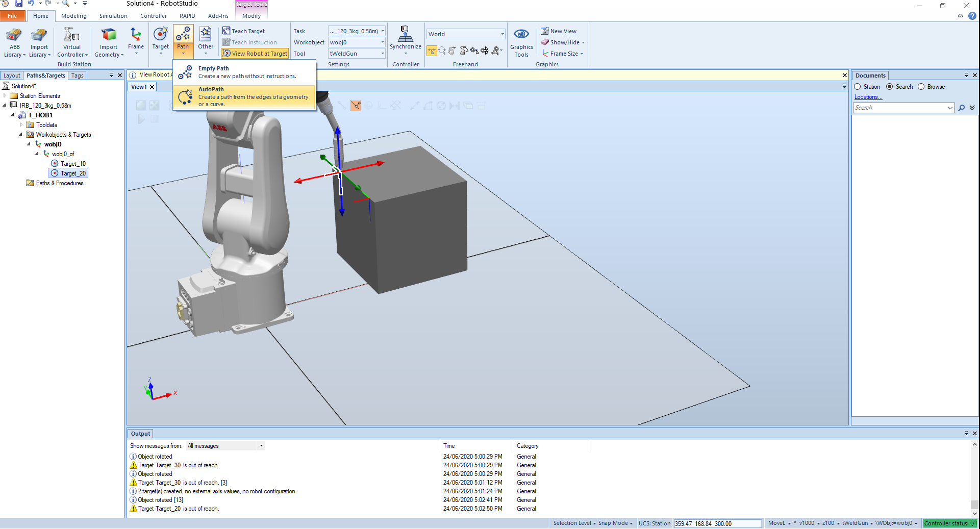Click the Locations link
Screen dimensions: 980x529
click(868, 97)
